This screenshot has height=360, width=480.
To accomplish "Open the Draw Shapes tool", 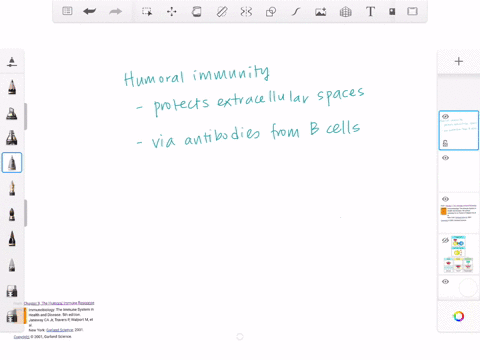I will (271, 12).
